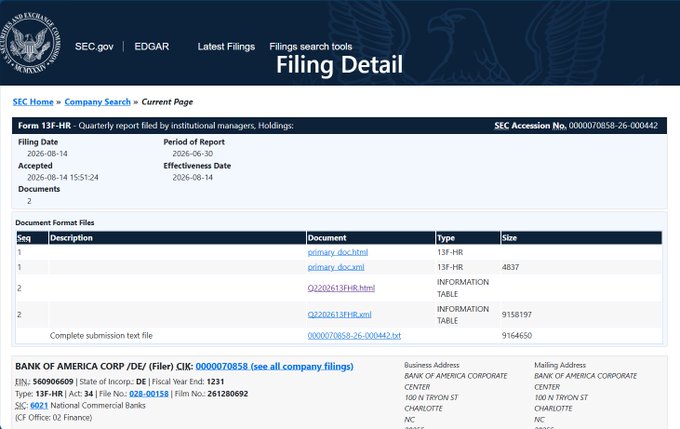Open primary_doc.html document
Screen dimensions: 680x429
click(338, 252)
